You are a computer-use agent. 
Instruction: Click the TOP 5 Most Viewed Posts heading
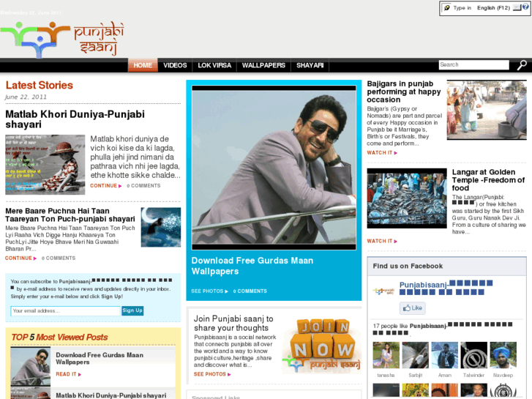[59, 338]
